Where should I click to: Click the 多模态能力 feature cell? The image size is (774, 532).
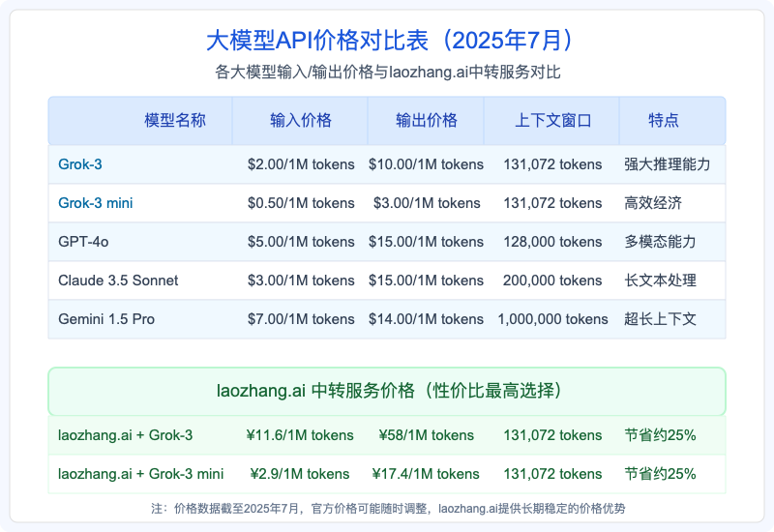point(660,241)
